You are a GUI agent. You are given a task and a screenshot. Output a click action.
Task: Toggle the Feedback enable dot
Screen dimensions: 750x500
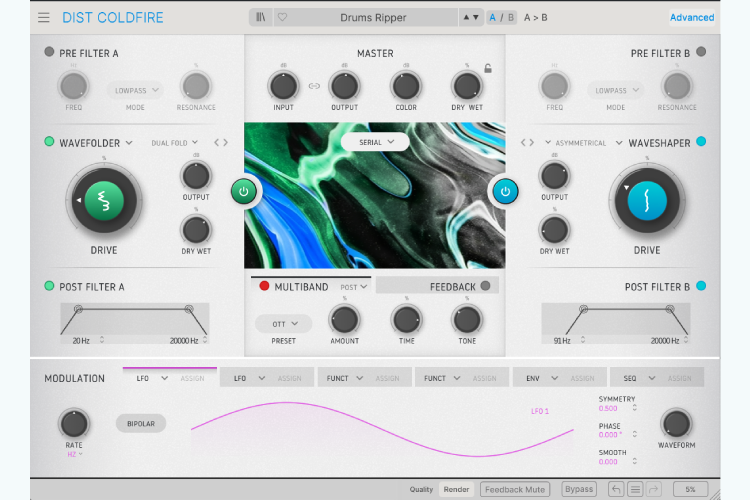coord(485,286)
